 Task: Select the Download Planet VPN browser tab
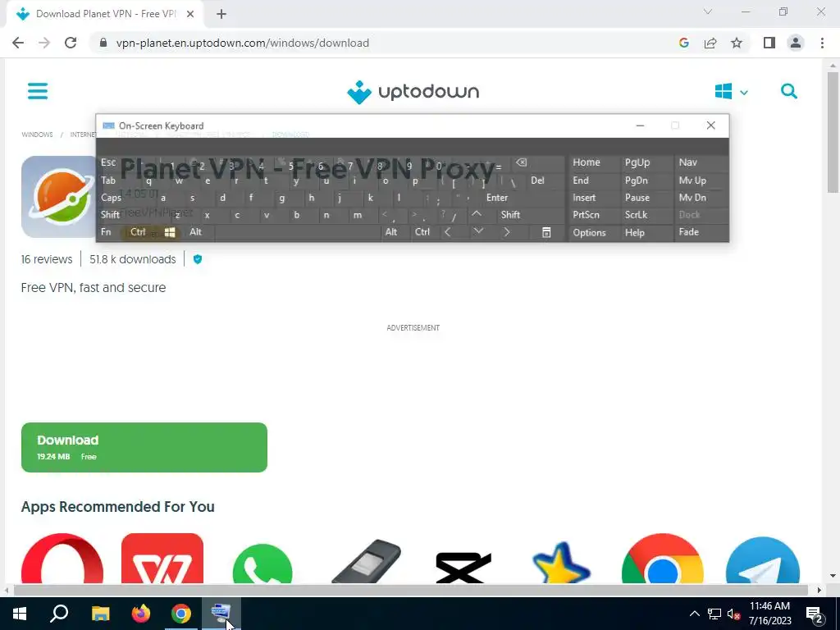click(x=105, y=14)
